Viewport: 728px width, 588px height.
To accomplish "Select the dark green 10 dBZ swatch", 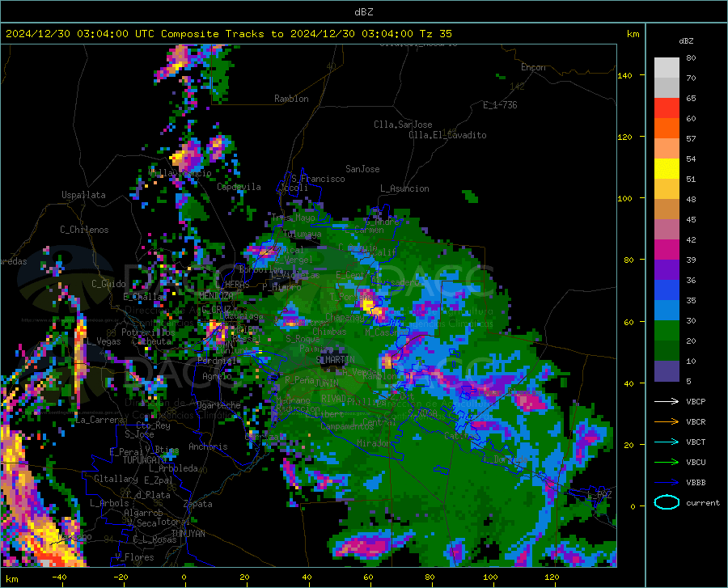I will click(667, 351).
